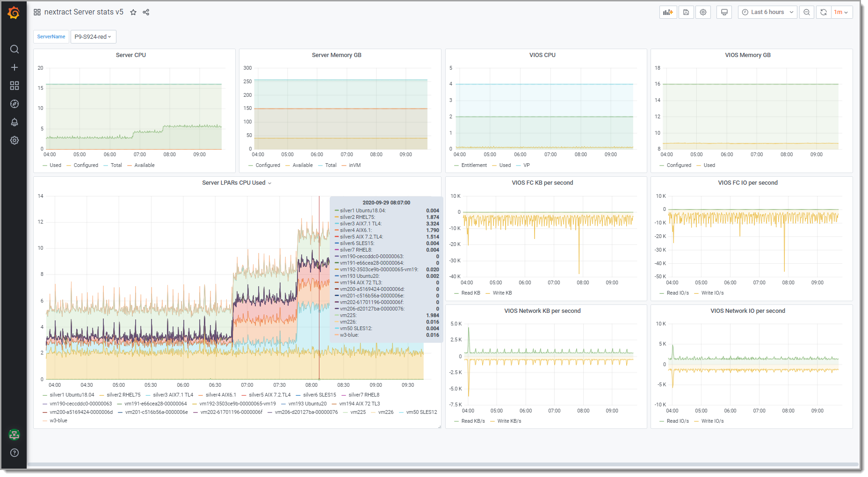The width and height of the screenshot is (868, 477).
Task: Click the nextract Server stats v5 title
Action: (x=84, y=12)
